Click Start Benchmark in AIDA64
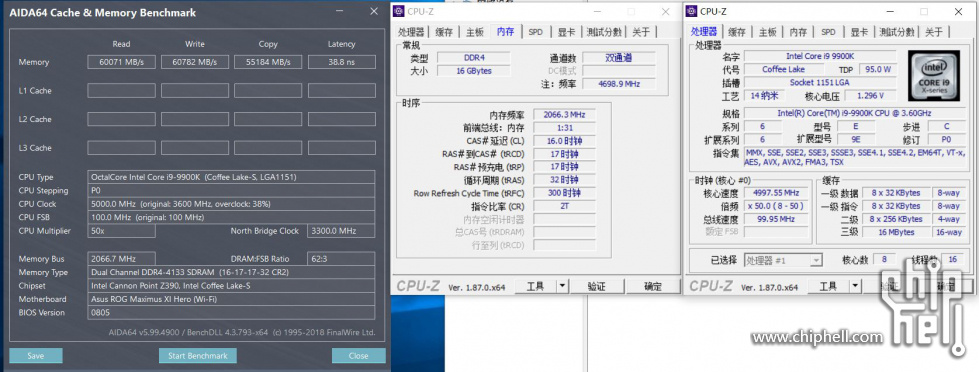 click(x=198, y=356)
